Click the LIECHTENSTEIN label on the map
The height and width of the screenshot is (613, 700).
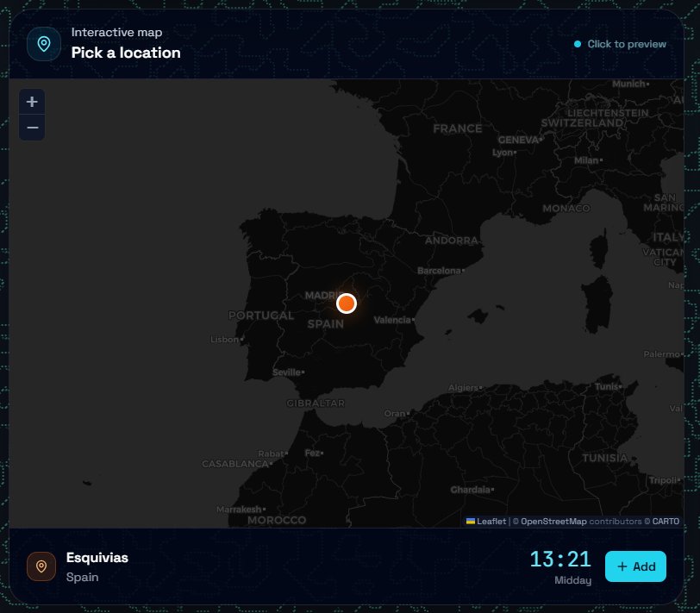coord(608,112)
